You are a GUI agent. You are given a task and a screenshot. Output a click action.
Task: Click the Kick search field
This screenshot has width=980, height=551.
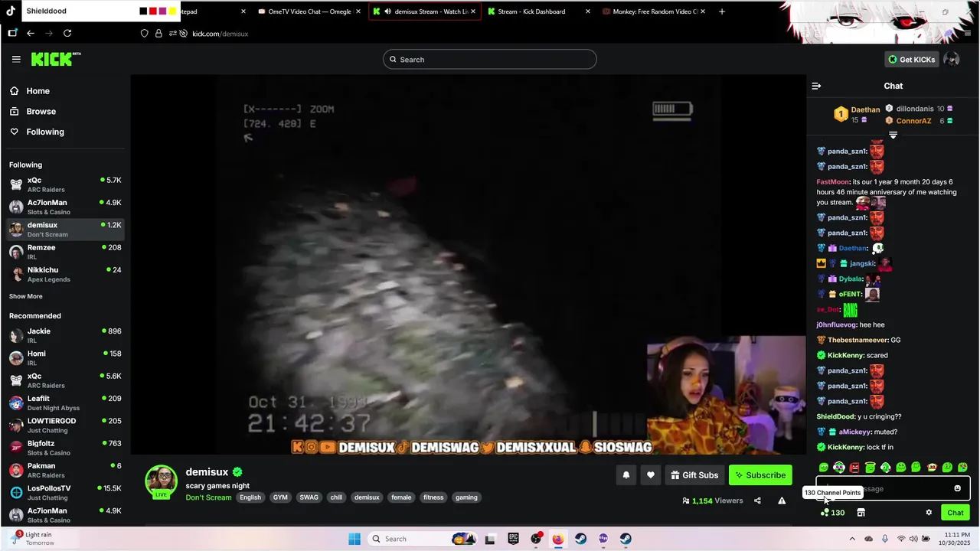[x=489, y=60]
